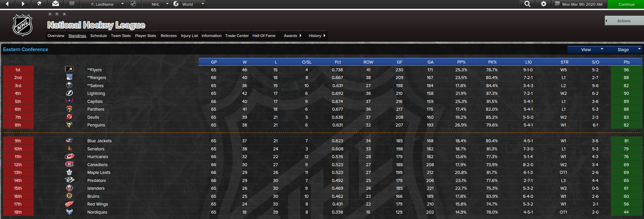
Task: Click the Rangers team logo
Action: click(x=69, y=77)
